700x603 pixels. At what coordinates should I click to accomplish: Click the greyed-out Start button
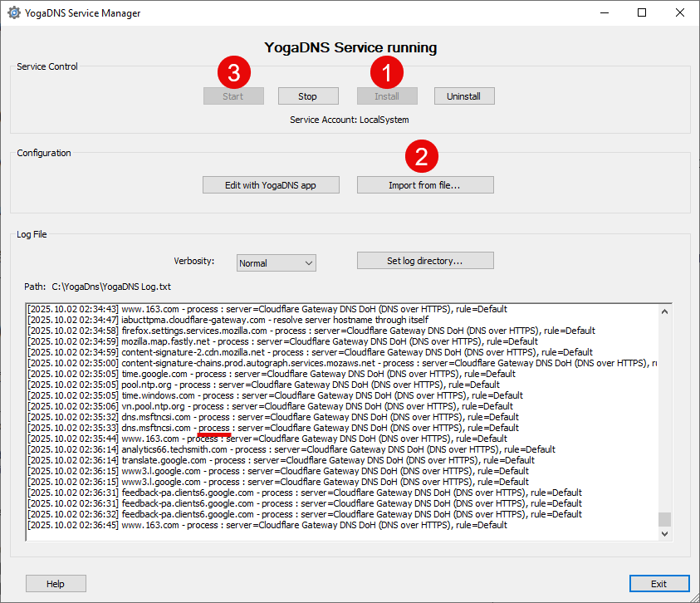click(x=233, y=96)
